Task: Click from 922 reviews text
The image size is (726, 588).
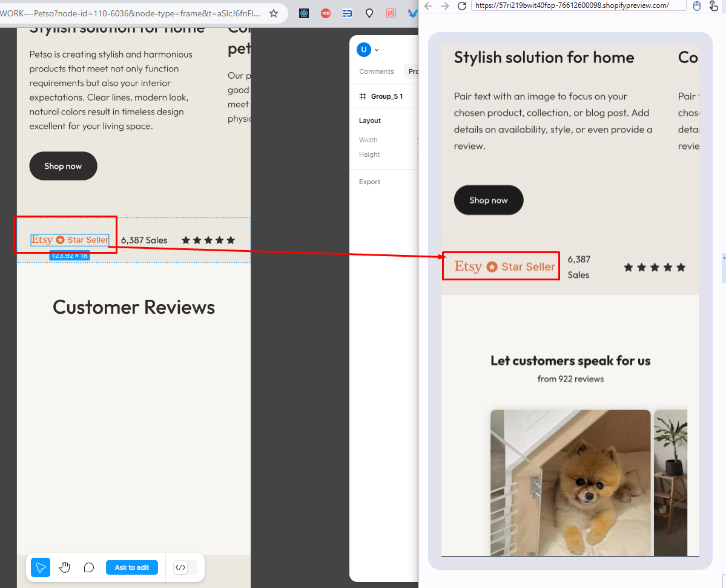Action: click(570, 378)
